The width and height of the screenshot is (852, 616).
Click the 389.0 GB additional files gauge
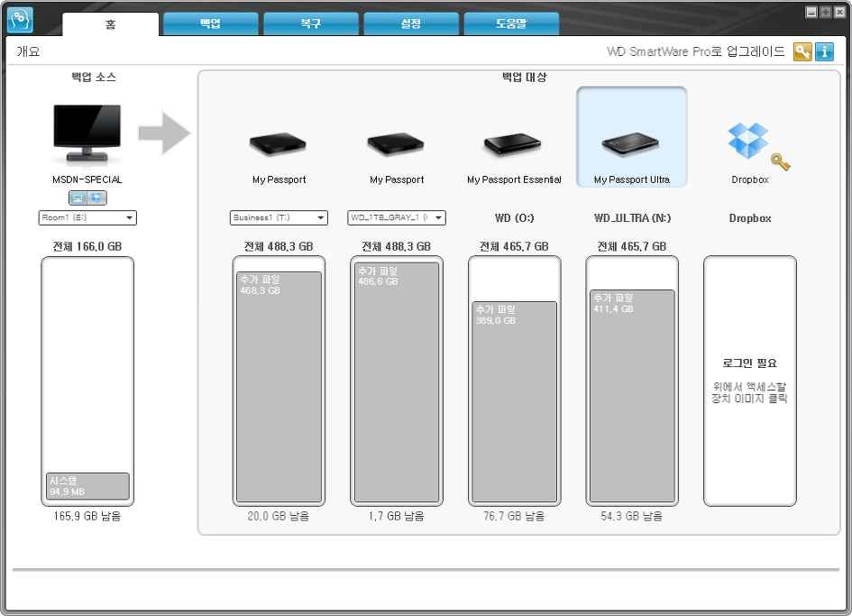(514, 401)
